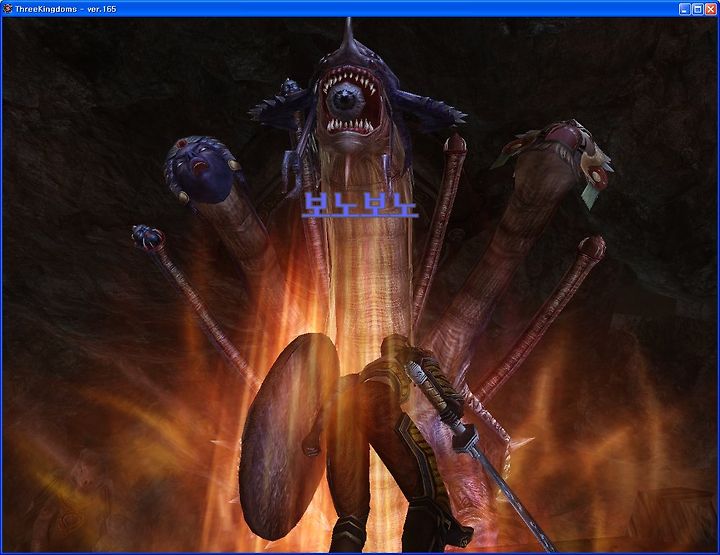Maximize the ThreeKingdoms window

[x=697, y=9]
